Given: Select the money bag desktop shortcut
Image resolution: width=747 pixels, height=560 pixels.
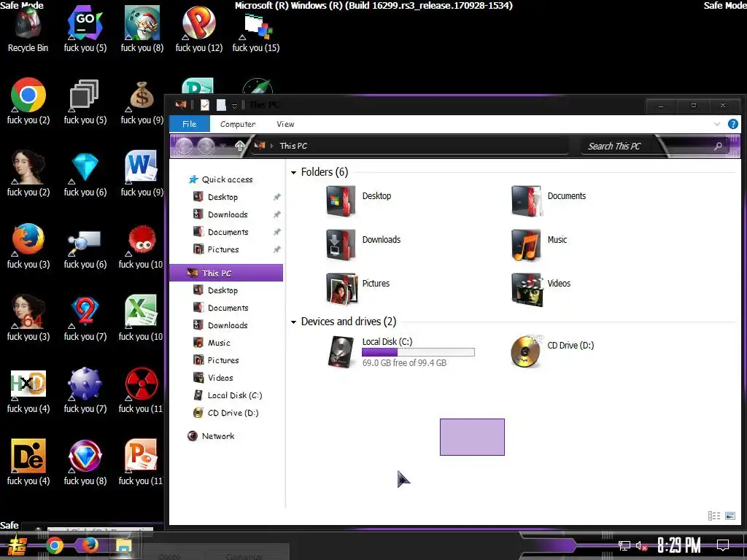Looking at the screenshot, I should [x=142, y=101].
